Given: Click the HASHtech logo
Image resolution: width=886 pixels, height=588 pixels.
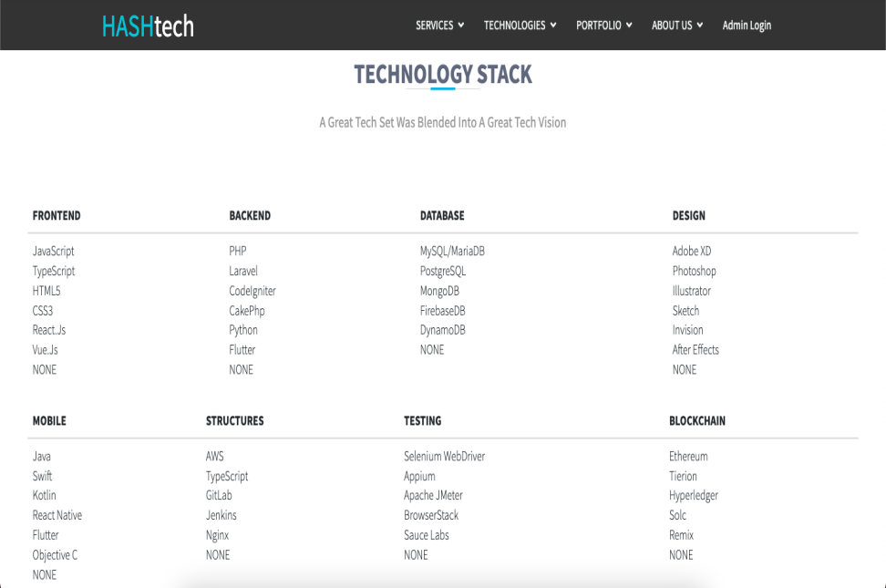Looking at the screenshot, I should (x=148, y=26).
